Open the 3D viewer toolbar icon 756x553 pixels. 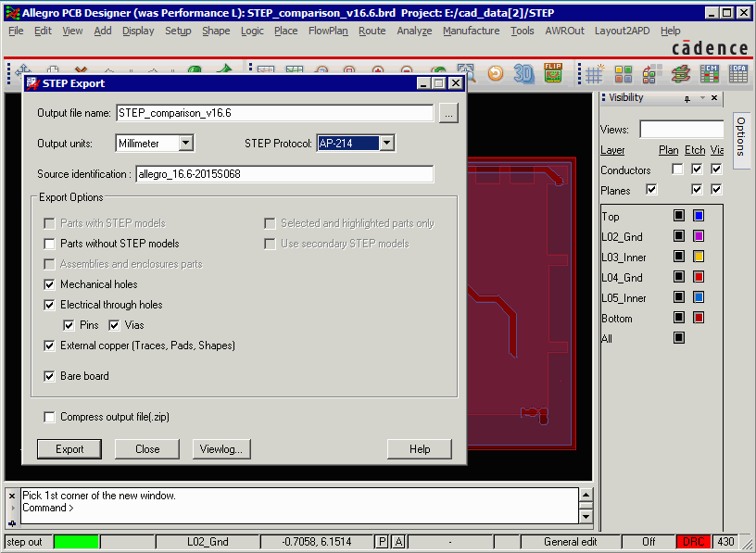523,74
